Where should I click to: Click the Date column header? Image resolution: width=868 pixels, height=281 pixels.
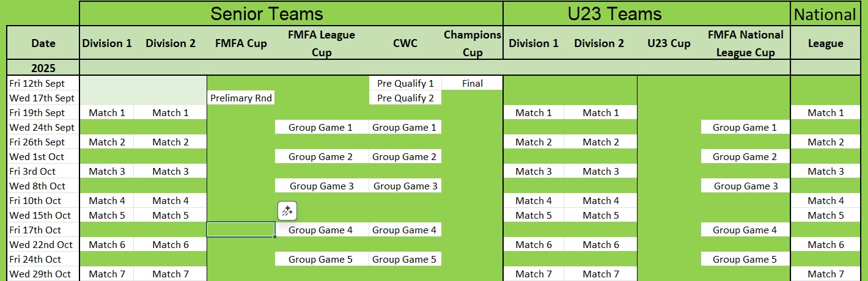(43, 43)
